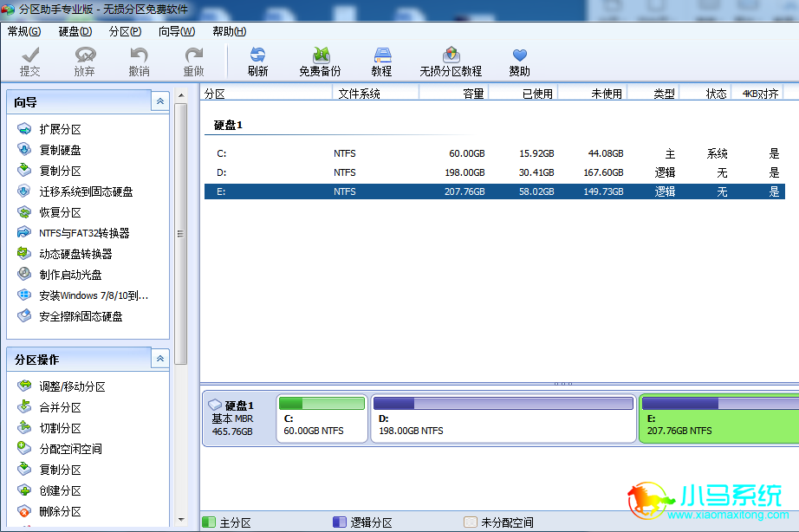Sort by 分区 column header
Viewport: 799px width, 532px height.
pyautogui.click(x=267, y=94)
